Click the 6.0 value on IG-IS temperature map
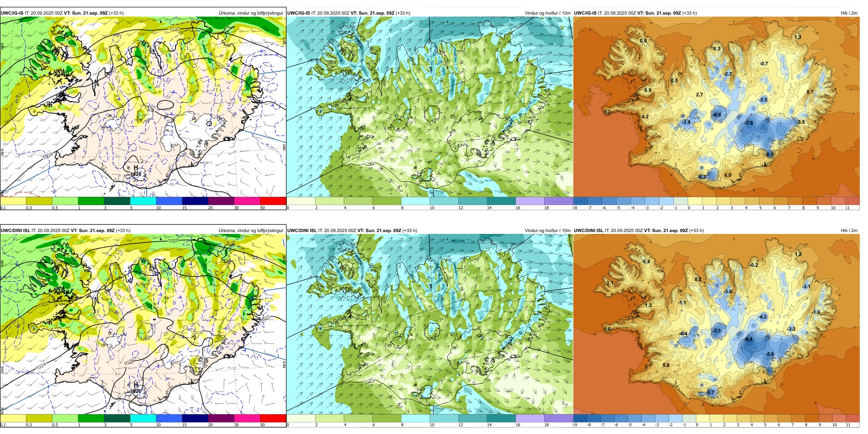Screen dimensions: 868x434 (728, 175)
